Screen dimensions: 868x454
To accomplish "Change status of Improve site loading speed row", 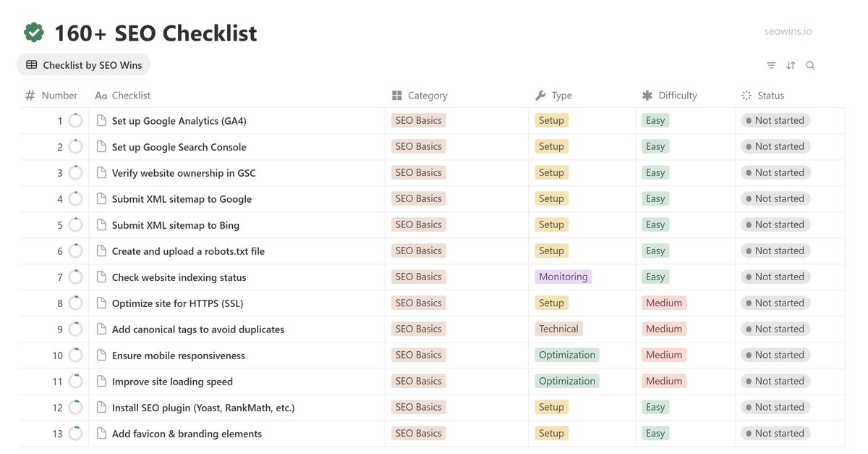I will pos(775,381).
